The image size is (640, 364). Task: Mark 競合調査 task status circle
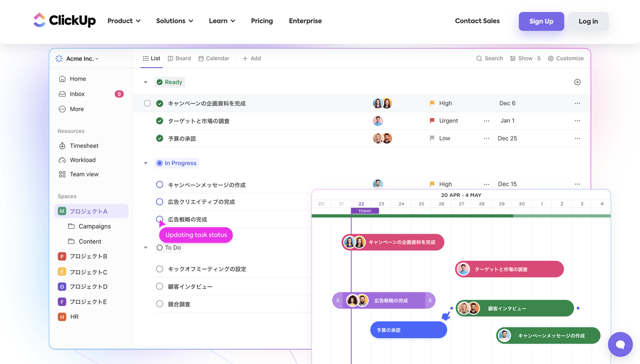(x=160, y=304)
